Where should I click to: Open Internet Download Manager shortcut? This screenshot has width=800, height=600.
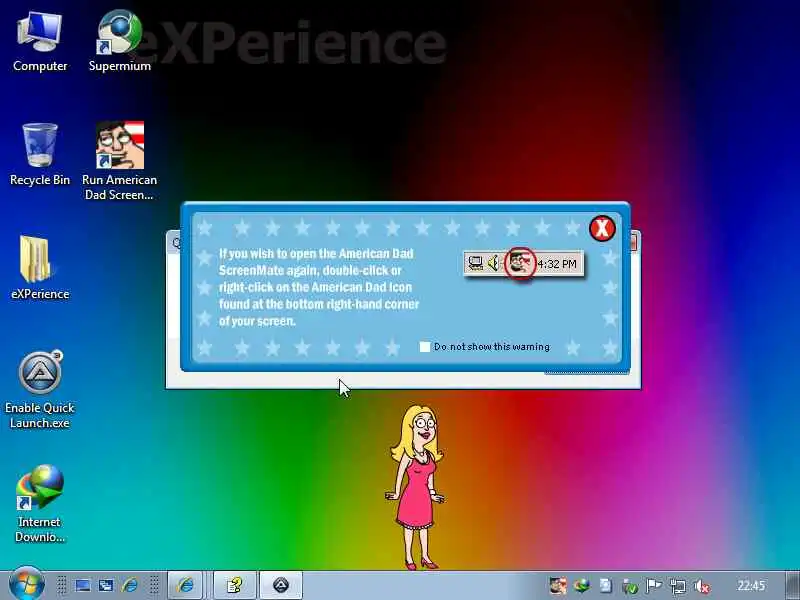pyautogui.click(x=40, y=504)
